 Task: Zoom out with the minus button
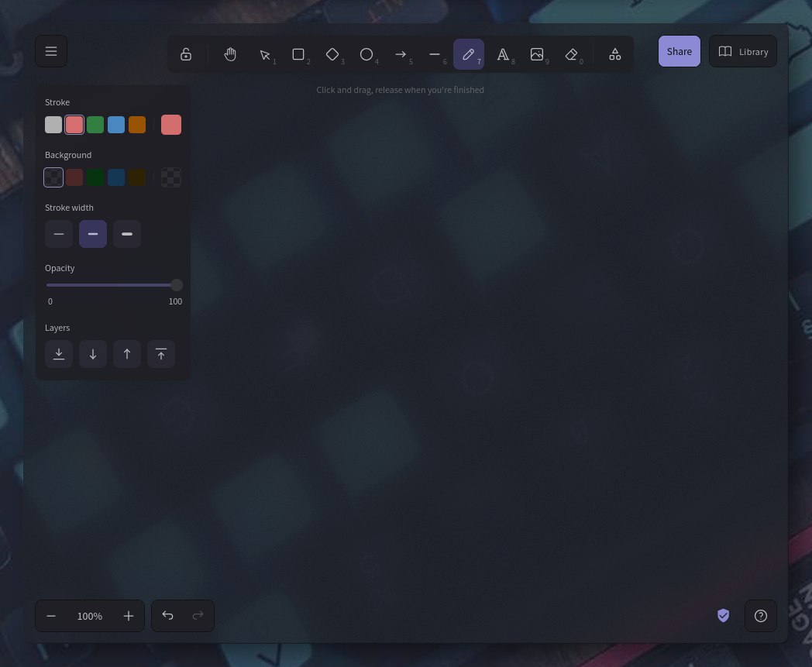click(51, 616)
